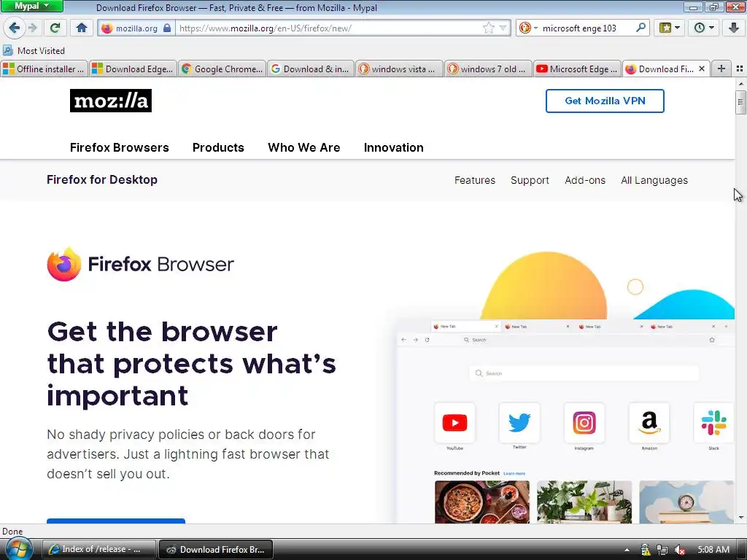The width and height of the screenshot is (747, 560).
Task: Click the Slack tile in the preview
Action: (713, 423)
